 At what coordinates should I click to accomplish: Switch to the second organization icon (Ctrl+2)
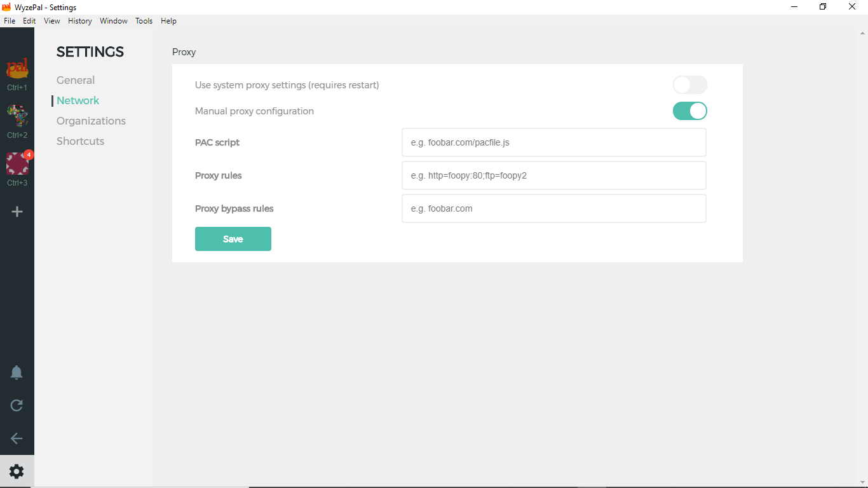(x=17, y=116)
